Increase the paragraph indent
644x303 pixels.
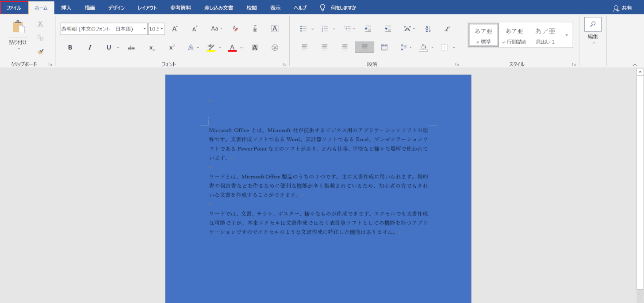(387, 29)
